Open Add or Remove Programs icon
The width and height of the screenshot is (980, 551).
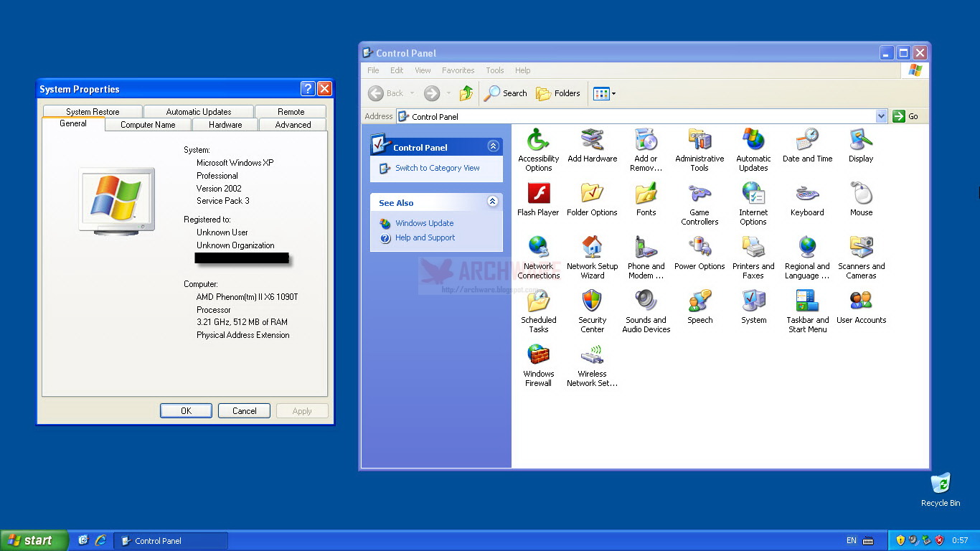click(x=646, y=149)
